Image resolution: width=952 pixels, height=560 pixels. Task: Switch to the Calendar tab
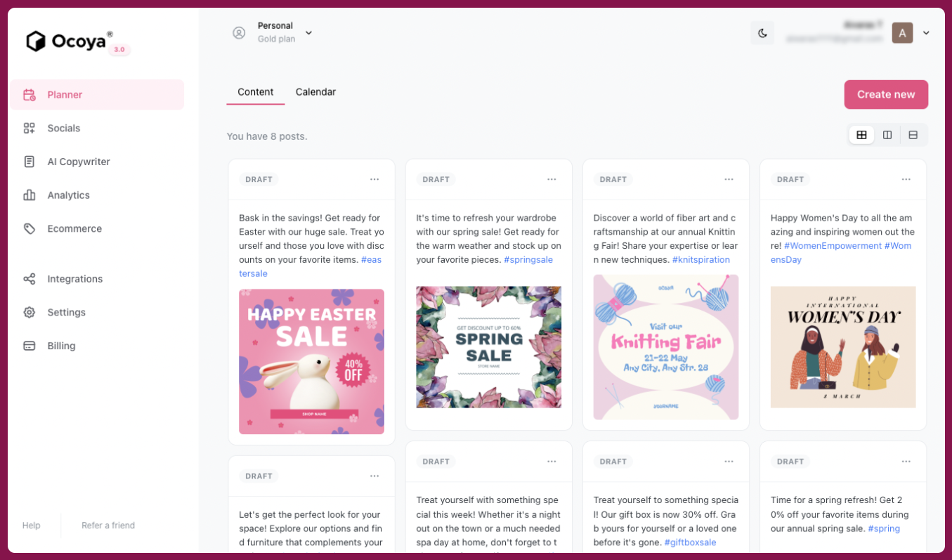(315, 92)
